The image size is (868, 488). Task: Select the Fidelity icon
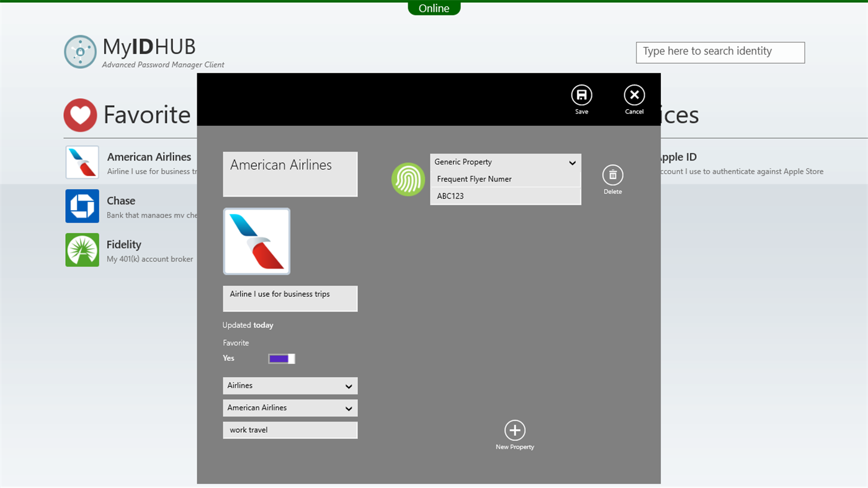pyautogui.click(x=82, y=250)
